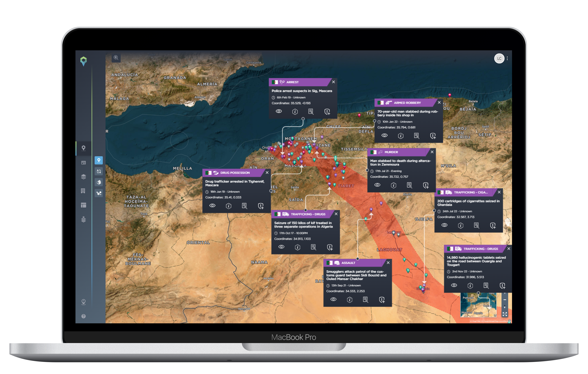The image size is (588, 374).
Task: Toggle eye on kif seizure Trafficking card
Action: point(281,247)
